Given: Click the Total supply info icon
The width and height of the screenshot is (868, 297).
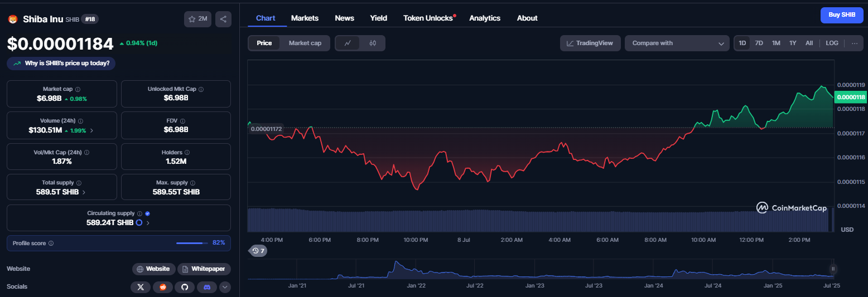Looking at the screenshot, I should [79, 183].
